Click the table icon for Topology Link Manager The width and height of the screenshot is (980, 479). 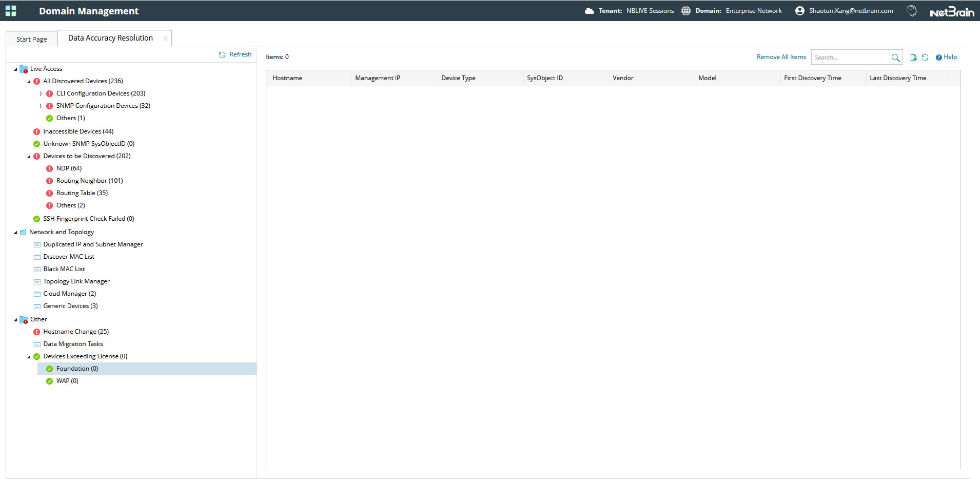click(x=37, y=282)
